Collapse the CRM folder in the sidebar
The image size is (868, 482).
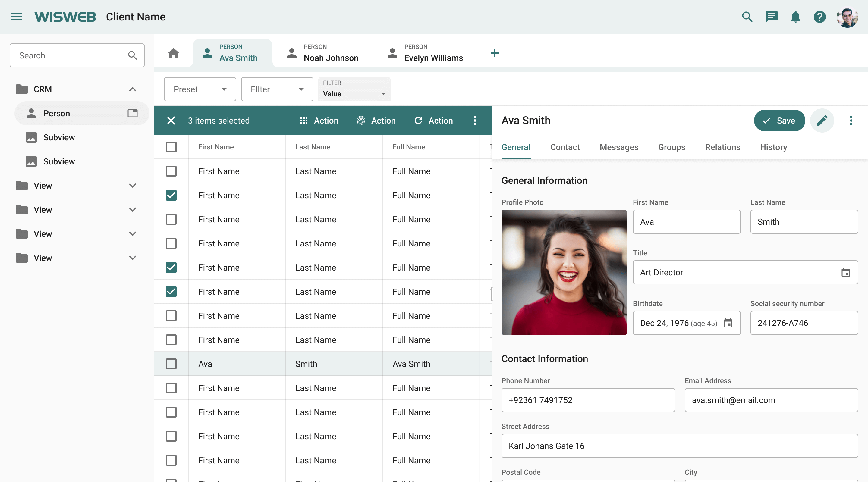coord(132,89)
